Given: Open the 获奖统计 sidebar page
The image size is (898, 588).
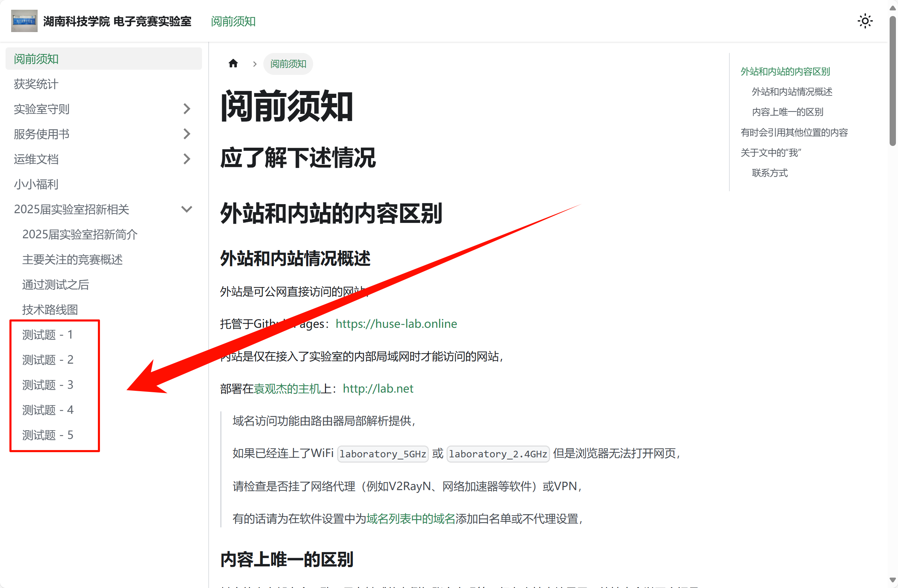Looking at the screenshot, I should pyautogui.click(x=36, y=84).
